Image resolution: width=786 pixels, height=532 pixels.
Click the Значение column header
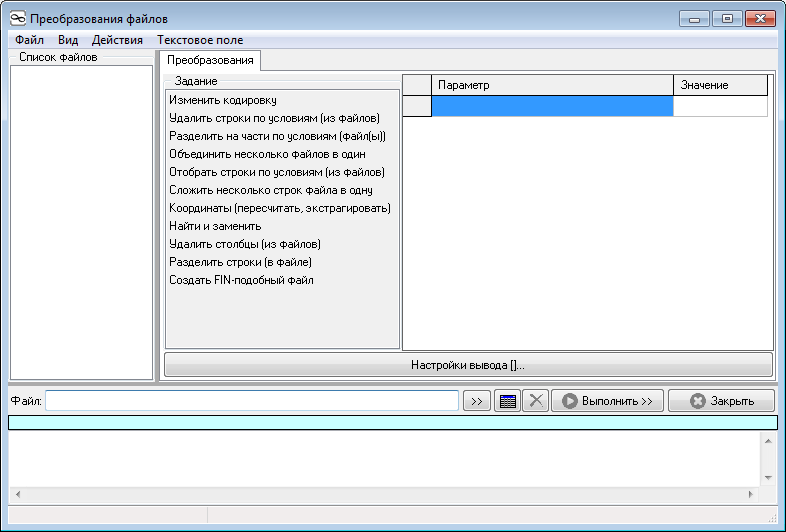click(x=720, y=85)
